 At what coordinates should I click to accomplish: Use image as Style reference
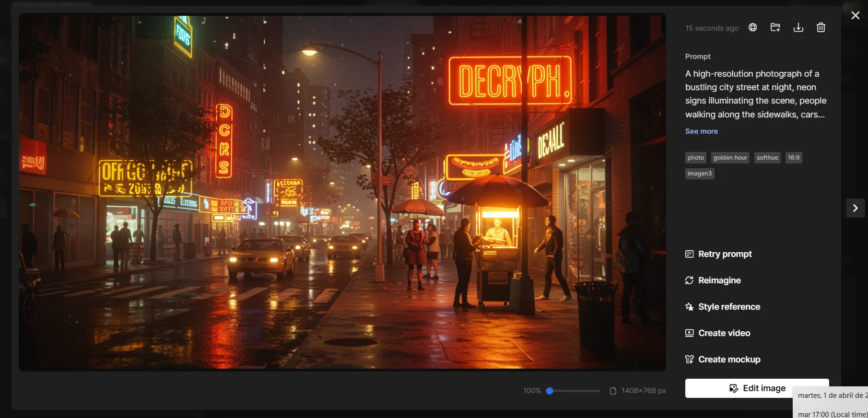[729, 307]
